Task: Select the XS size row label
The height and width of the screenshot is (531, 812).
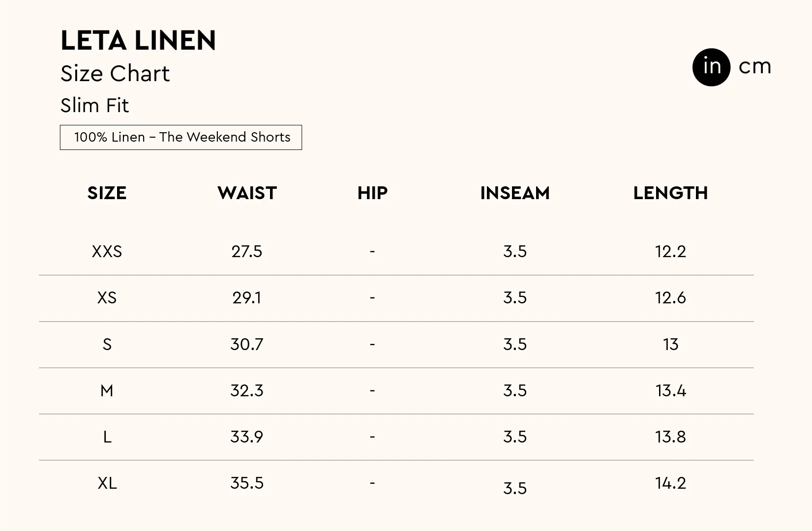Action: pyautogui.click(x=107, y=298)
